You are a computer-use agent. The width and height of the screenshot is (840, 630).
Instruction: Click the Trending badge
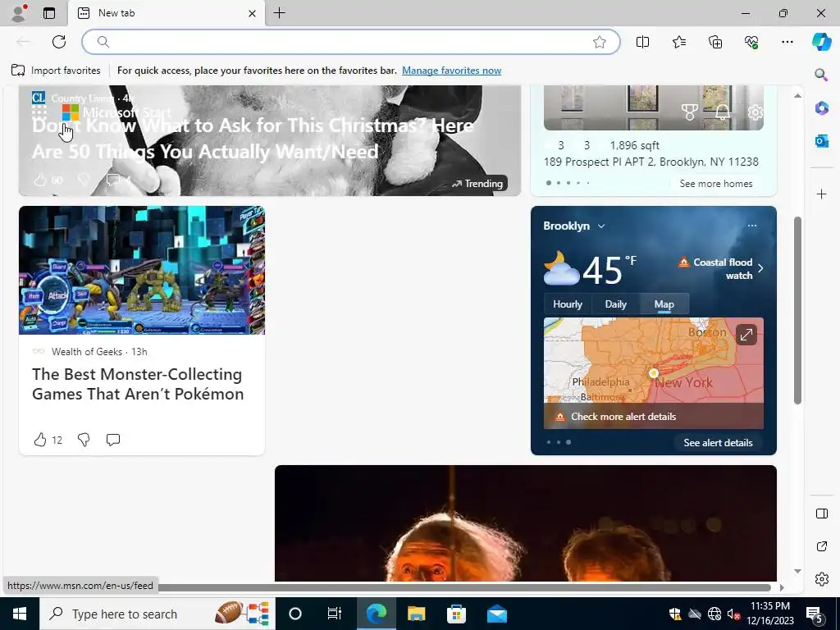pyautogui.click(x=477, y=183)
